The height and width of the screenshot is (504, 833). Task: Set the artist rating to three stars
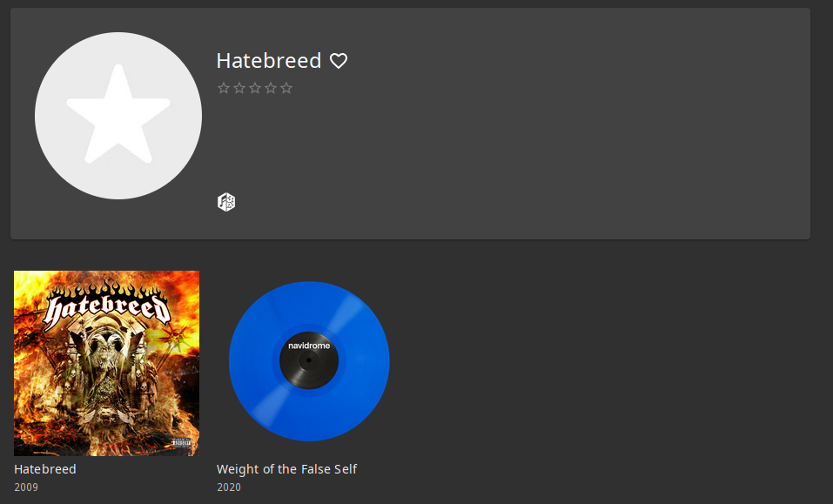255,88
